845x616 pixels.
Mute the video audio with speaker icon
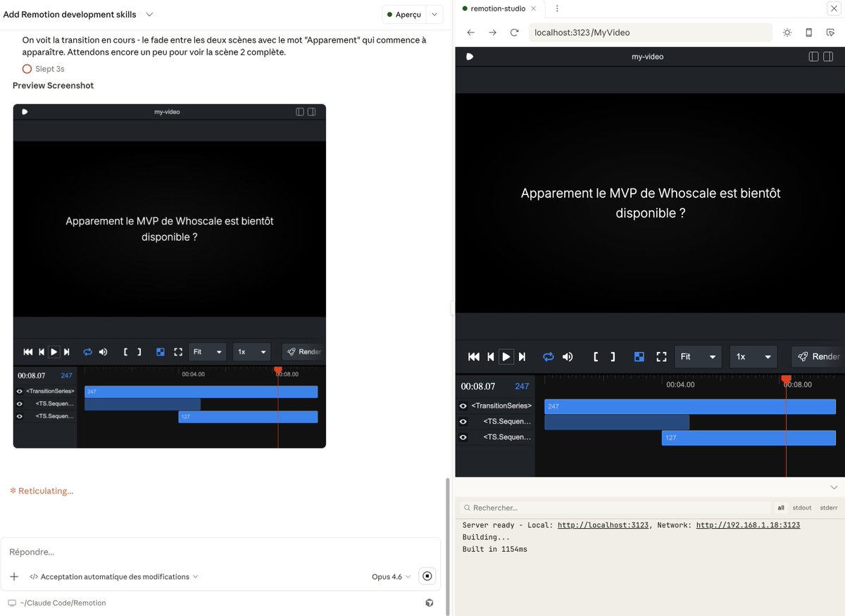568,357
